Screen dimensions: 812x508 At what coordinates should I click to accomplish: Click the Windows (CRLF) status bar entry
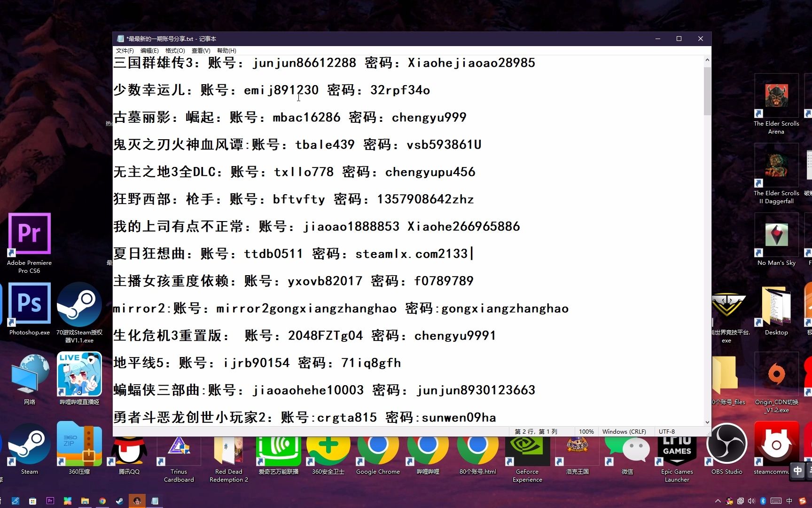click(x=624, y=432)
